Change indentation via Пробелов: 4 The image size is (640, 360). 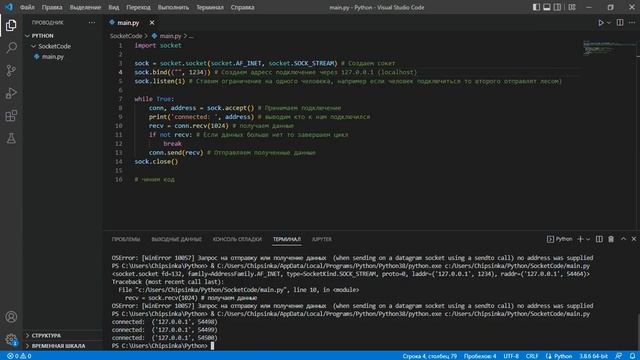[480, 356]
